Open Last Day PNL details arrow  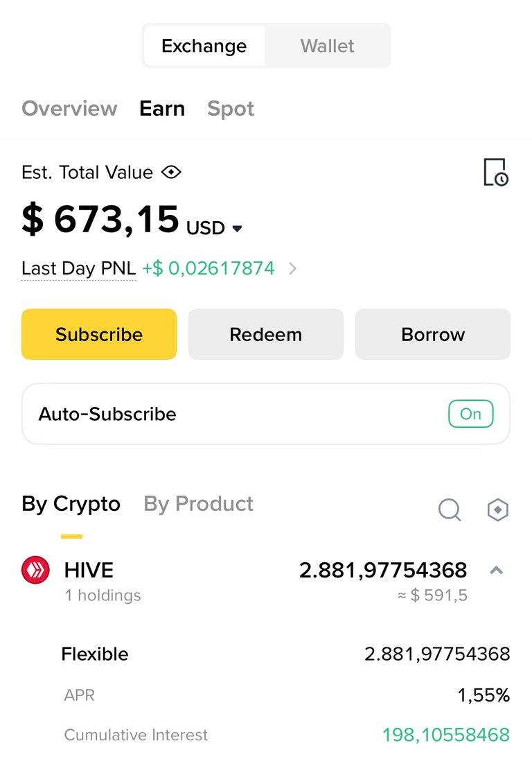(292, 268)
